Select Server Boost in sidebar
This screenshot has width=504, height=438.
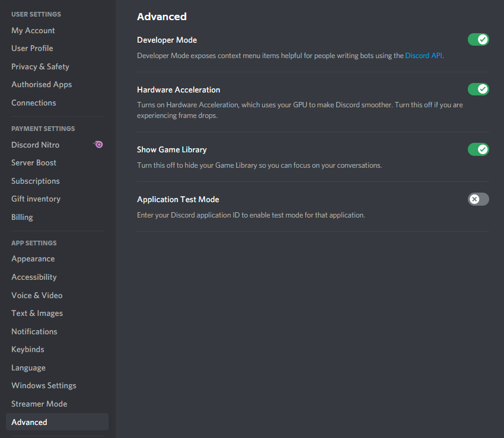click(34, 163)
